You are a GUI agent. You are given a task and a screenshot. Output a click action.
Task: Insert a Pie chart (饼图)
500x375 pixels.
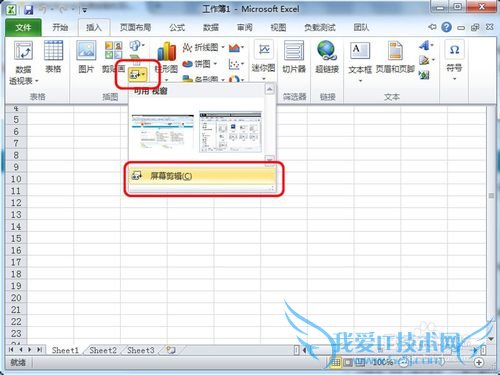coord(196,63)
